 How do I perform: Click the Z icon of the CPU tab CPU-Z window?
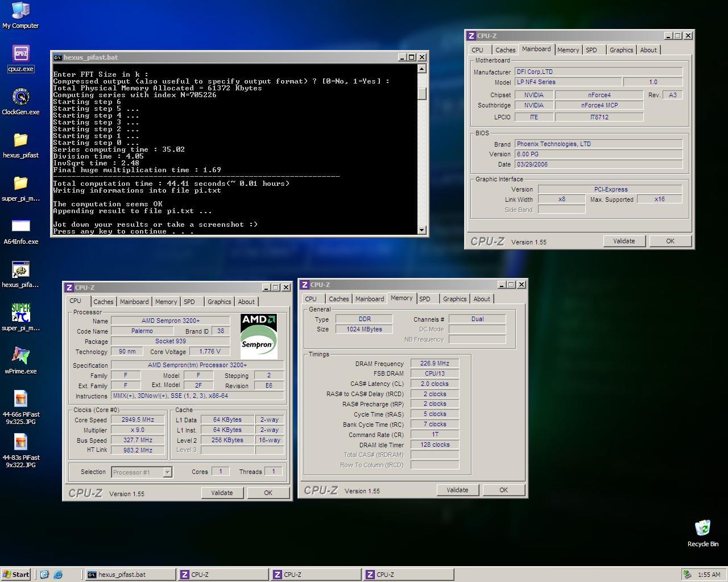point(69,288)
